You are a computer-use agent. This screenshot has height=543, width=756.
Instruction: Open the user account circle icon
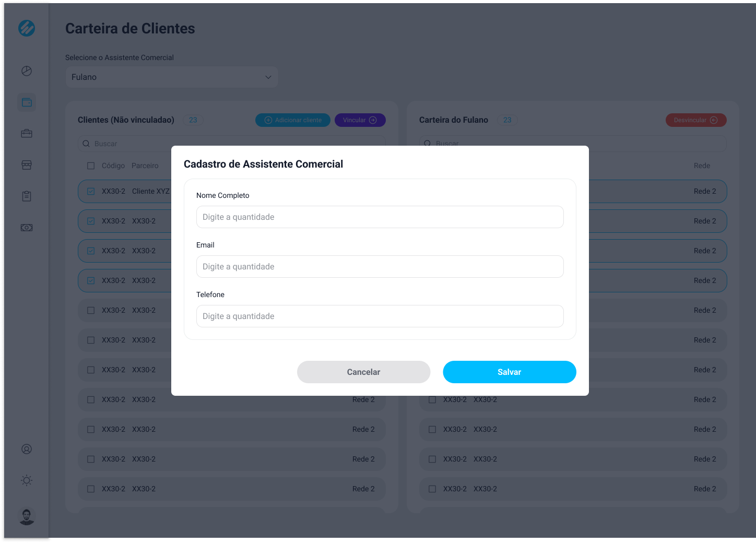[27, 449]
